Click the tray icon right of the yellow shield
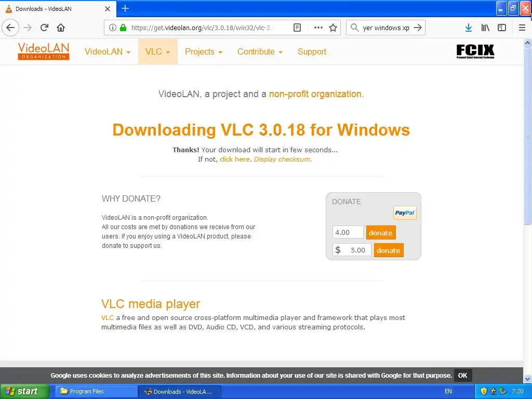532x399 pixels. point(494,391)
